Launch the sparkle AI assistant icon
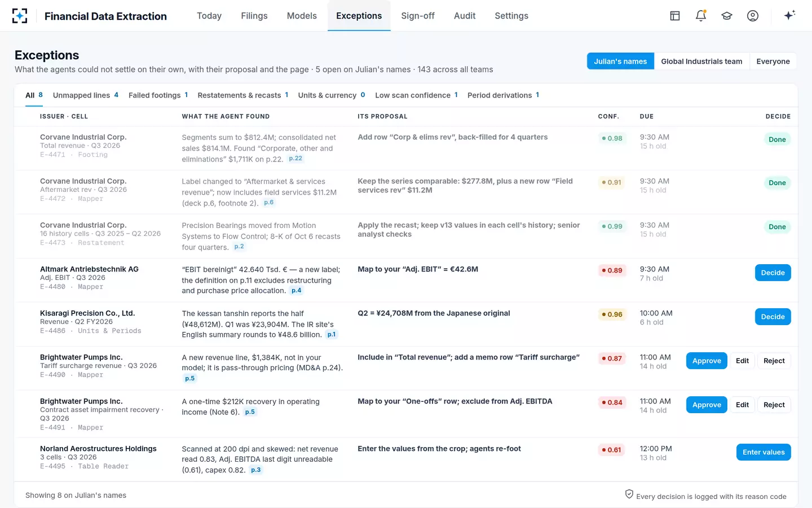Viewport: 812px width, 508px height. (x=789, y=15)
